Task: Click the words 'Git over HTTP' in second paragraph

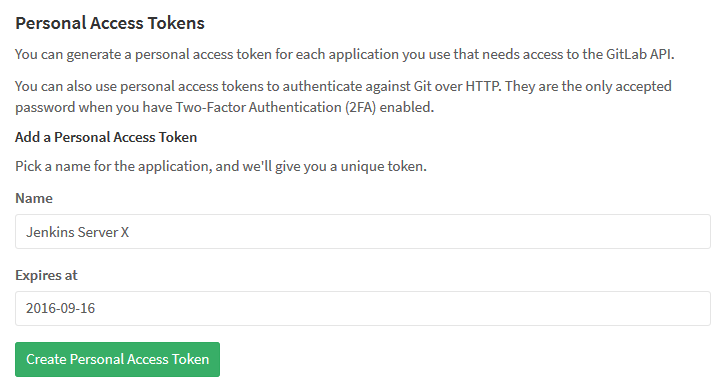Action: (456, 86)
